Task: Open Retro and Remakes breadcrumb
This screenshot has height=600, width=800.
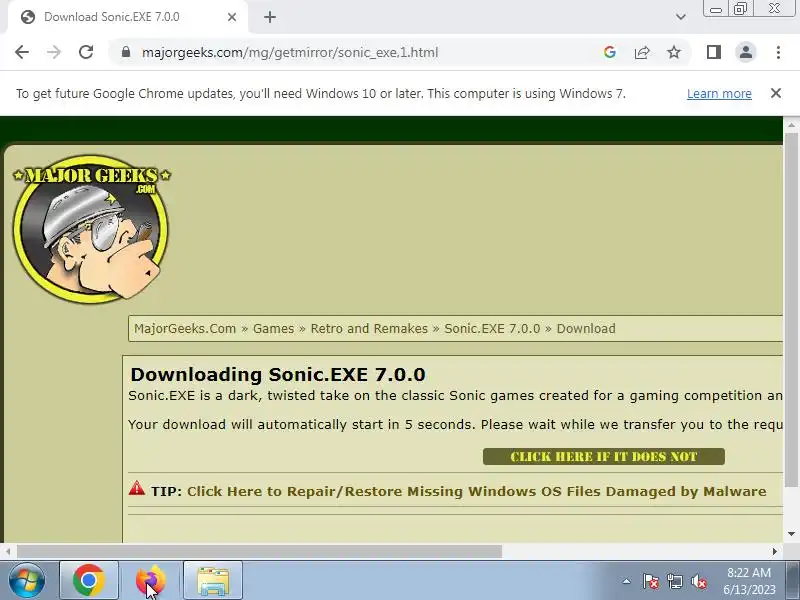Action: tap(369, 329)
